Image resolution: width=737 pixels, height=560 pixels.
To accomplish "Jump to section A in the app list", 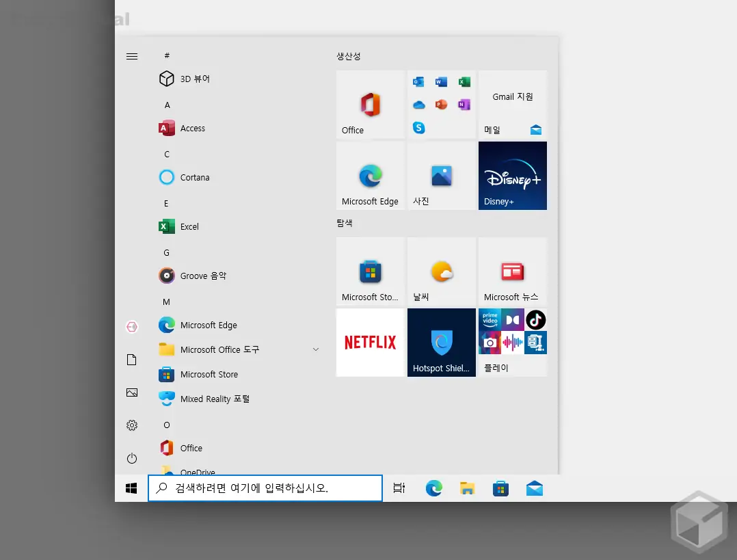I will 166,105.
